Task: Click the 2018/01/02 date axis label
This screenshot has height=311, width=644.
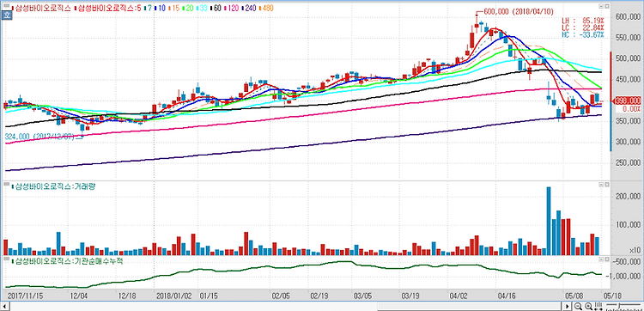Action: (174, 296)
